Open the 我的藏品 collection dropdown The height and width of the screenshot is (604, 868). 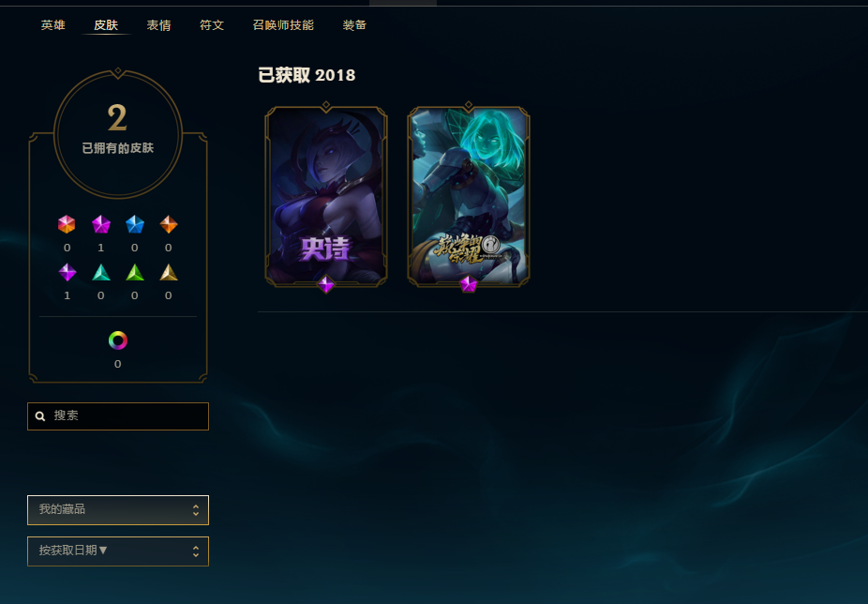pos(118,510)
